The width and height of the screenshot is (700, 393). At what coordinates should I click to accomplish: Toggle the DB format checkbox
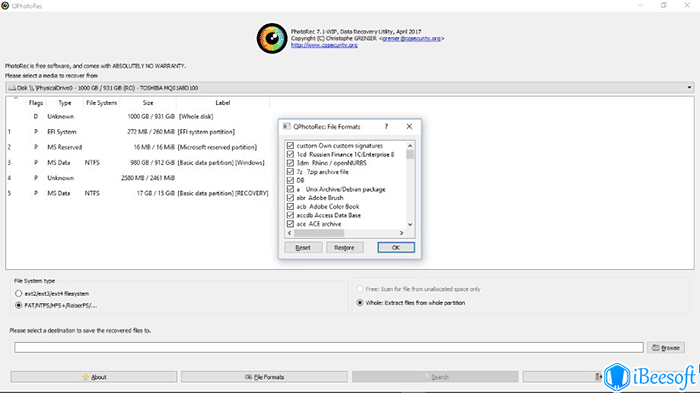pos(290,180)
